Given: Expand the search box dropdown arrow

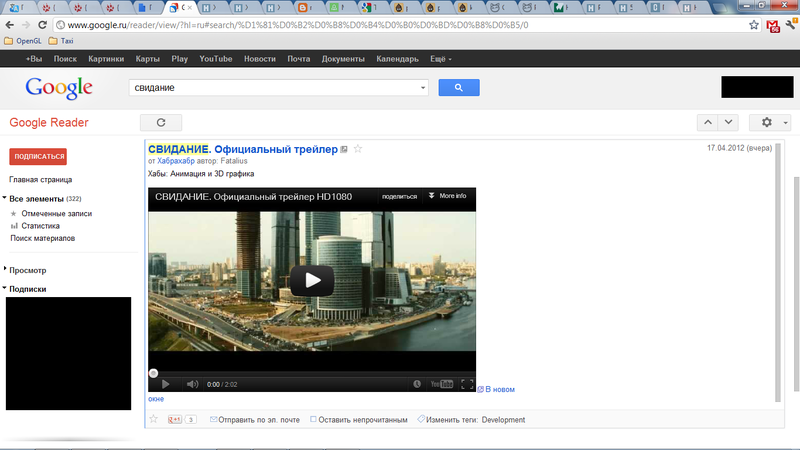Looking at the screenshot, I should (x=422, y=88).
